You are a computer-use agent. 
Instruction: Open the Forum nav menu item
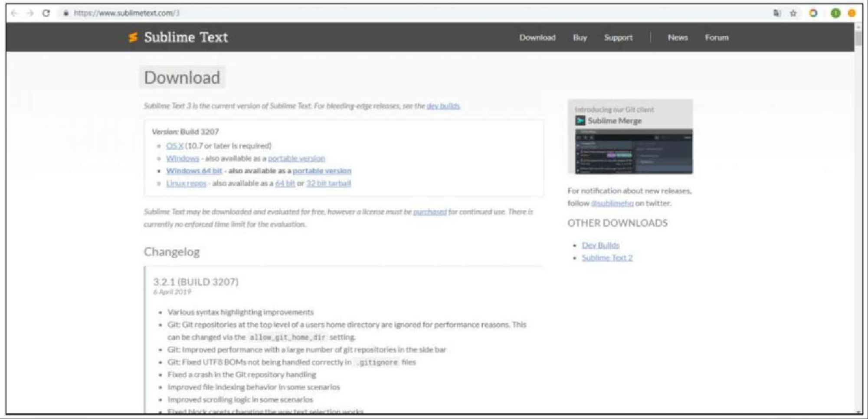(717, 37)
